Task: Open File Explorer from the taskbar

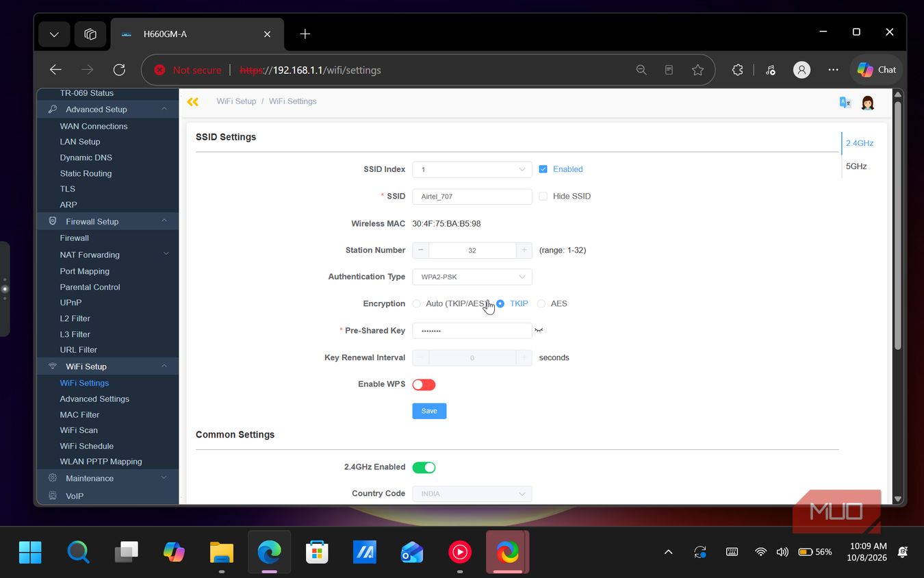Action: (221, 552)
